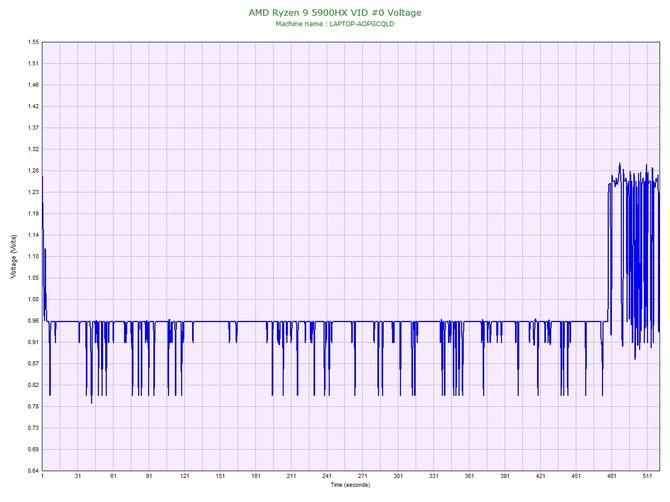The image size is (670, 502).
Task: Click the 0.87 voltage axis value
Action: pyautogui.click(x=33, y=364)
